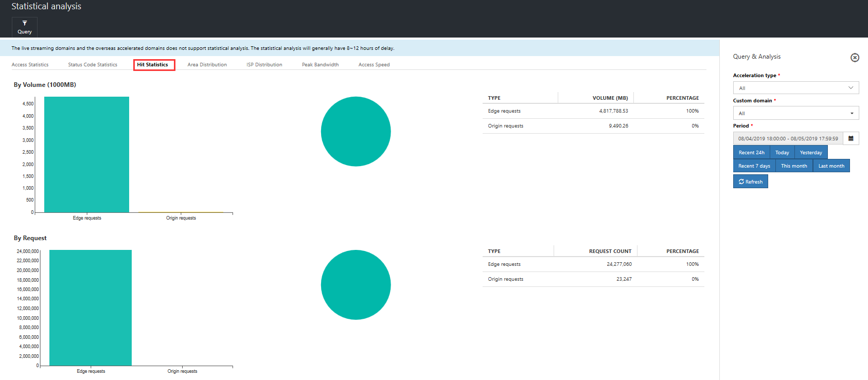Click the Period date range field
The height and width of the screenshot is (380, 868).
coord(788,138)
